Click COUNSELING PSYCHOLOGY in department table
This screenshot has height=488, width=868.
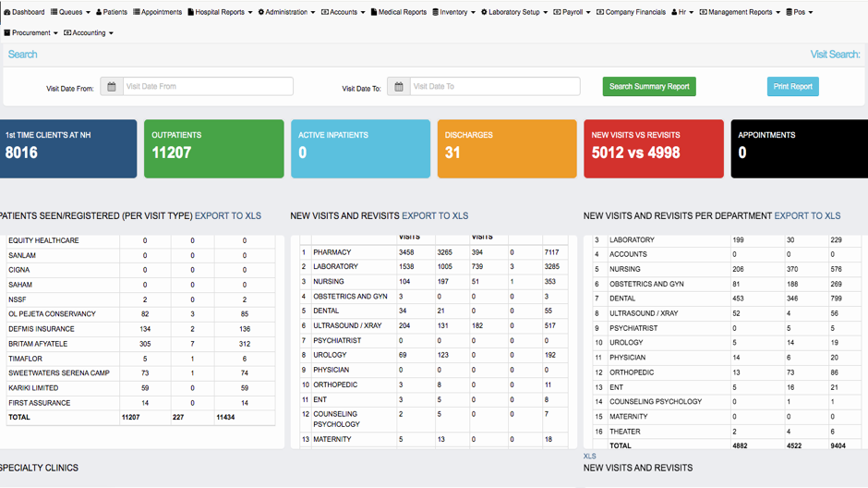[656, 402]
